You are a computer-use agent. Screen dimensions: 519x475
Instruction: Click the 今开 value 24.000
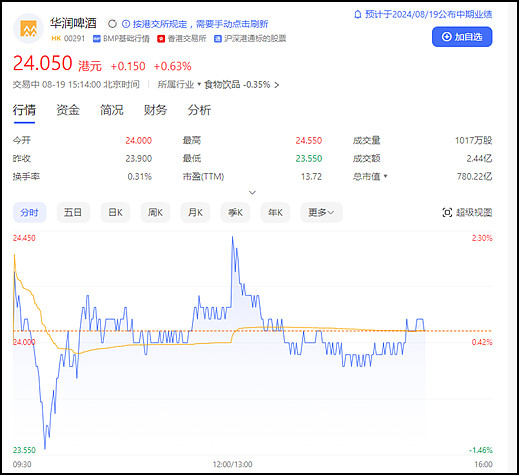point(138,140)
